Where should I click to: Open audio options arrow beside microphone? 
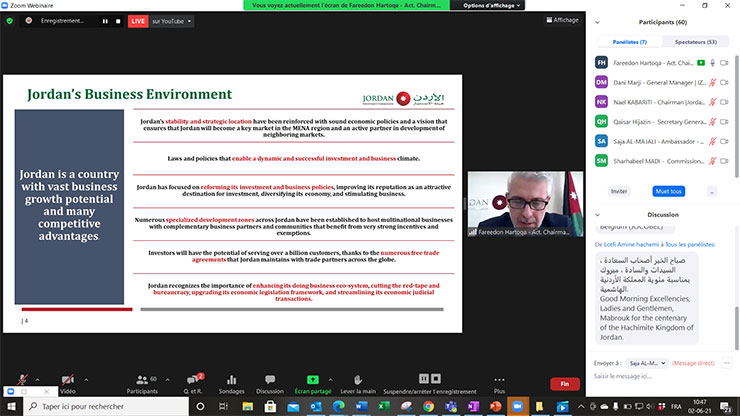click(x=37, y=380)
